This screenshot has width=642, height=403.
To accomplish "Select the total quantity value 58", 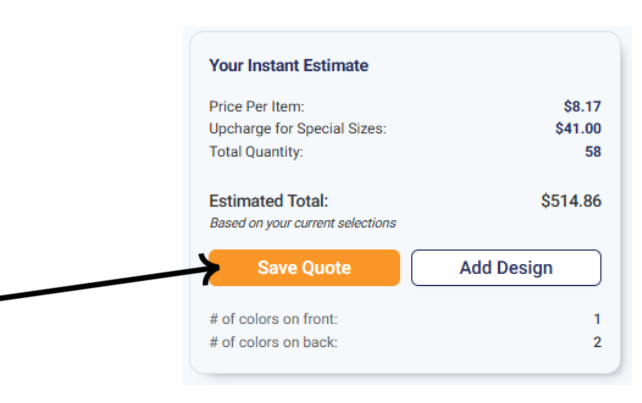I will pyautogui.click(x=593, y=152).
